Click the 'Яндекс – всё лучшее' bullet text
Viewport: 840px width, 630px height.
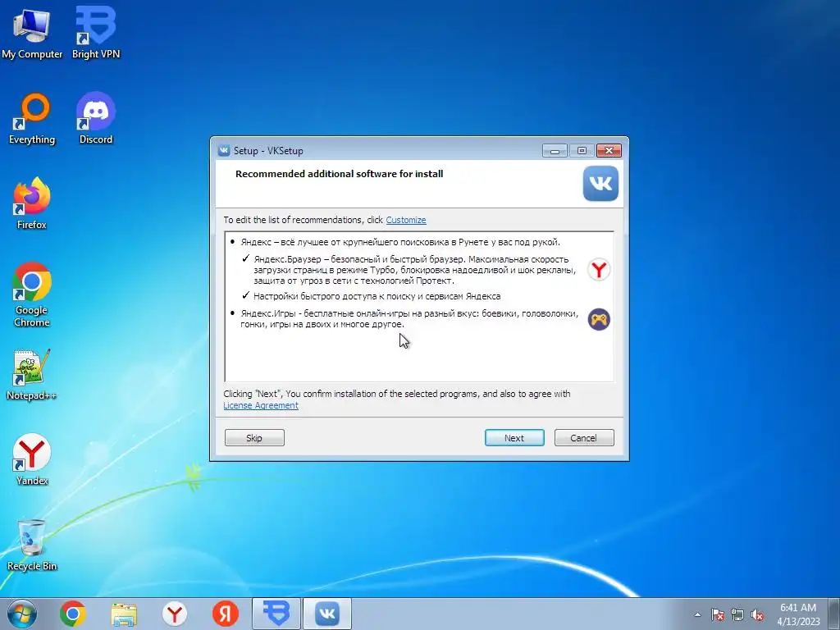pyautogui.click(x=400, y=242)
